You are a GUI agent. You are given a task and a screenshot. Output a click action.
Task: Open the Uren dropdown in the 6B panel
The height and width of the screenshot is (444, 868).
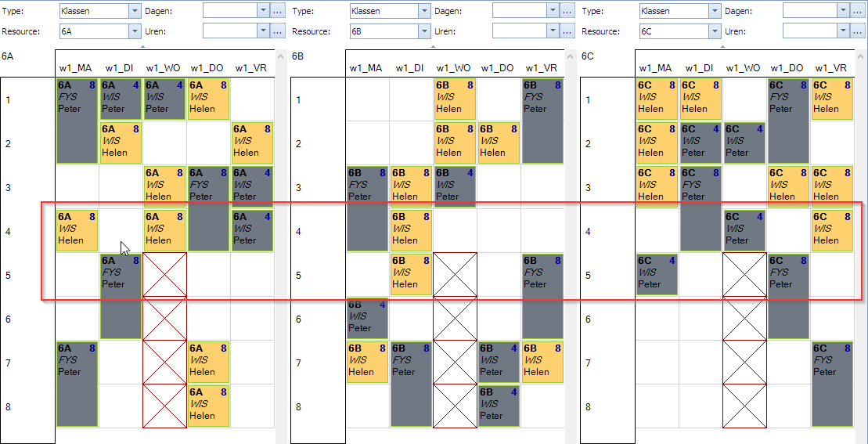(x=553, y=31)
